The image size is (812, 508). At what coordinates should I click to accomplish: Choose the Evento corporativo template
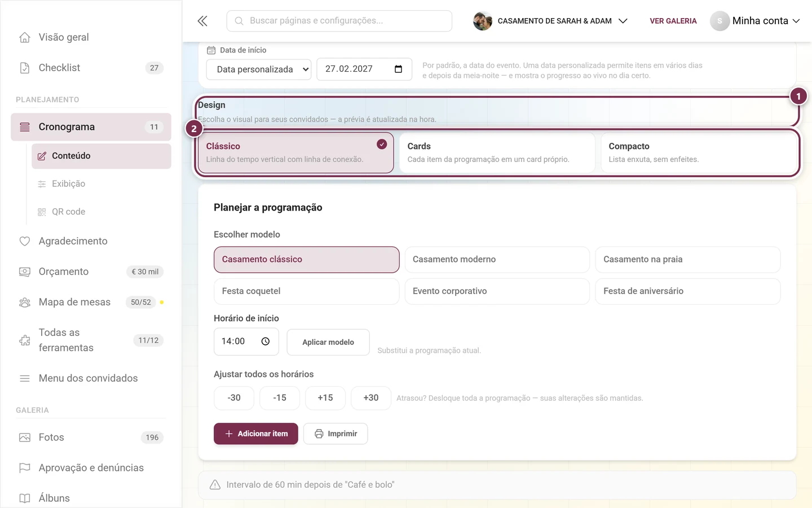497,291
